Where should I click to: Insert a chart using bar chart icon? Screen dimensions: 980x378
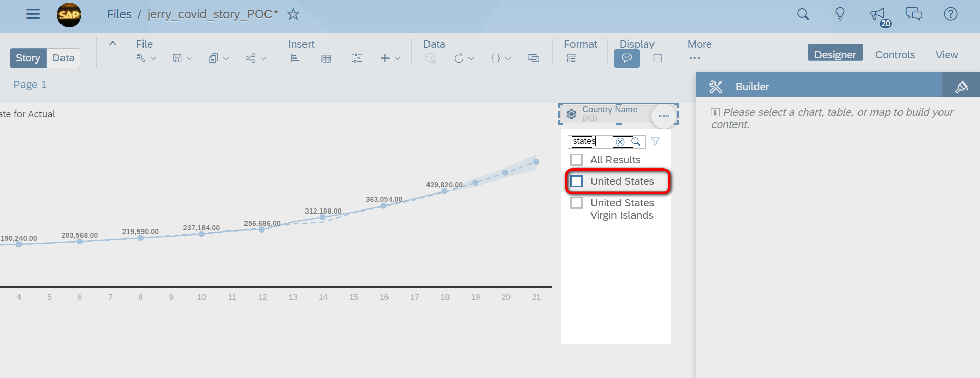coord(295,58)
